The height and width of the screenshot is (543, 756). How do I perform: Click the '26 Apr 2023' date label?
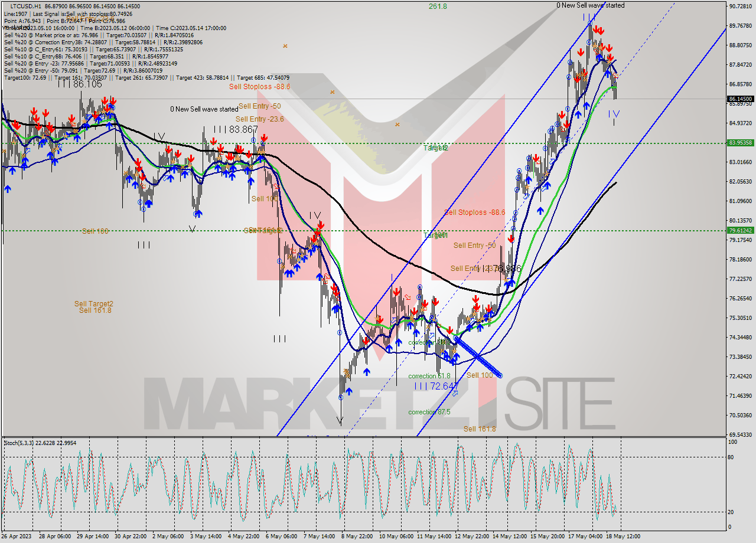16,537
